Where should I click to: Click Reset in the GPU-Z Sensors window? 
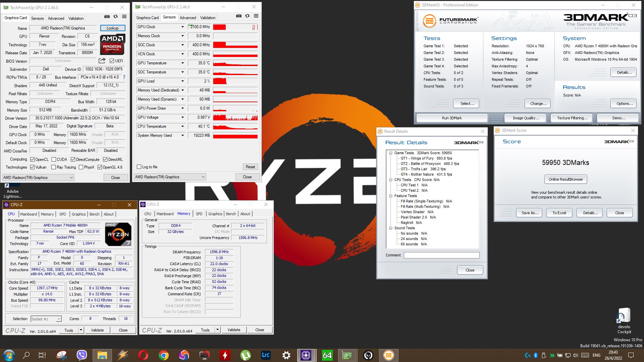point(250,167)
